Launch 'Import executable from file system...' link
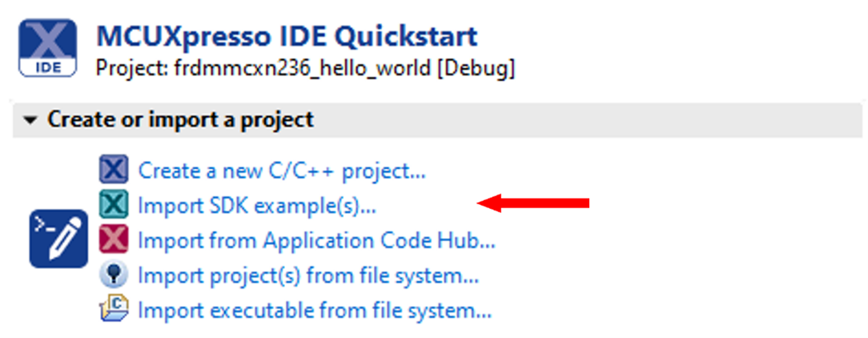 pos(315,311)
